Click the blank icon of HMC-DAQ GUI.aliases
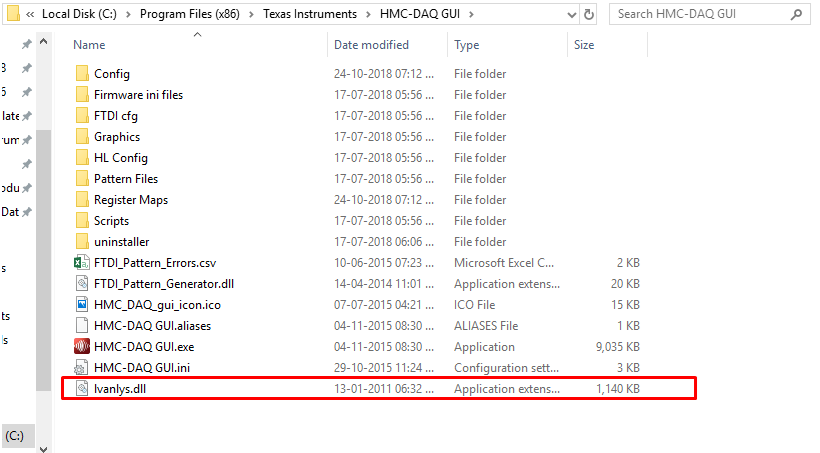The height and width of the screenshot is (453, 820). tap(82, 325)
